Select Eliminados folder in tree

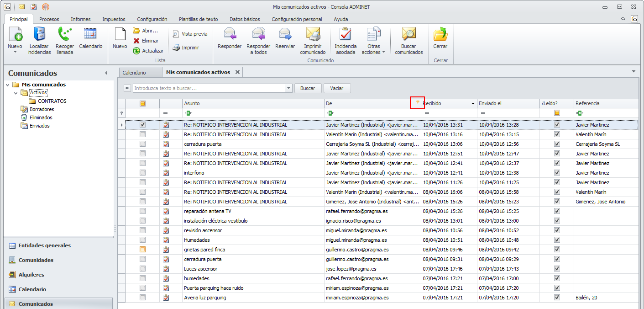41,117
